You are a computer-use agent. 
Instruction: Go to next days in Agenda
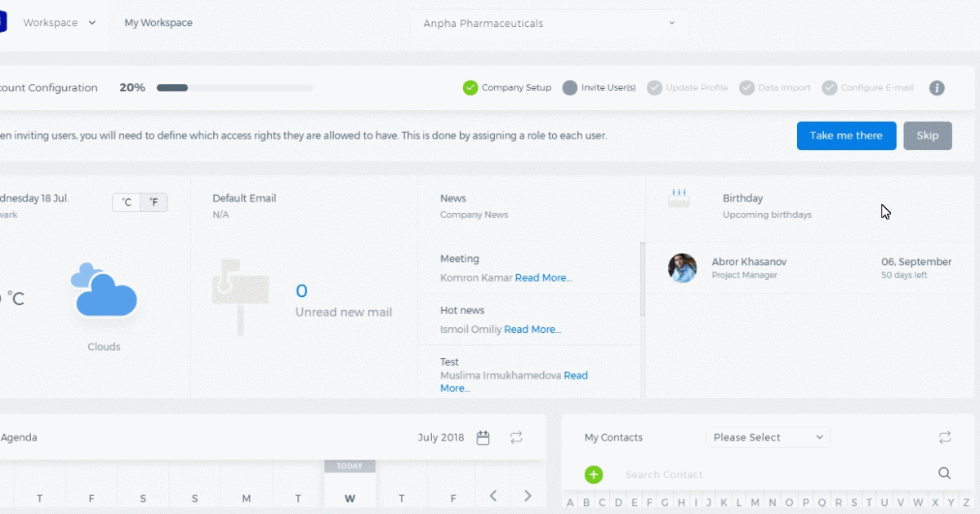[x=528, y=495]
